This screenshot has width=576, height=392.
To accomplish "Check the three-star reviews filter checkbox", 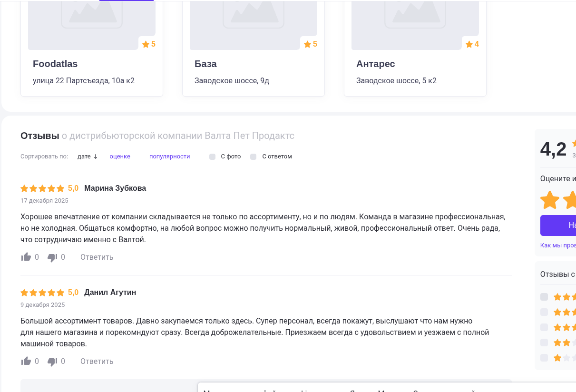I will (544, 327).
